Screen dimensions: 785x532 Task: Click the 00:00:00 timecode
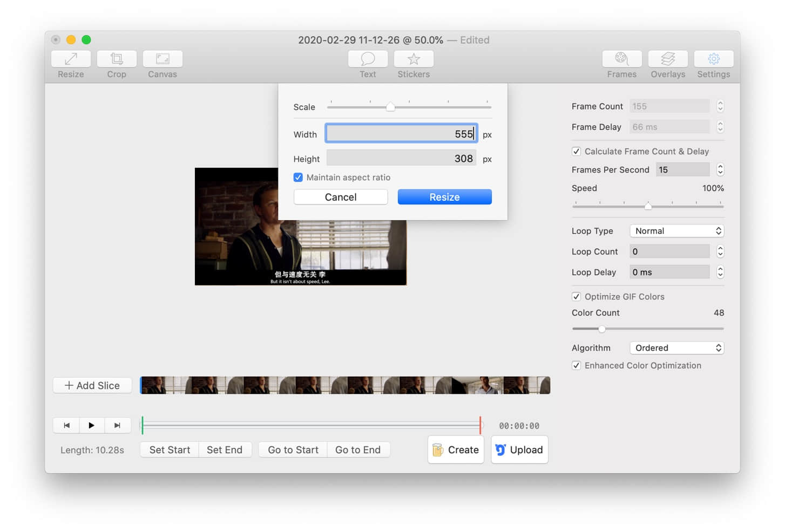click(519, 426)
